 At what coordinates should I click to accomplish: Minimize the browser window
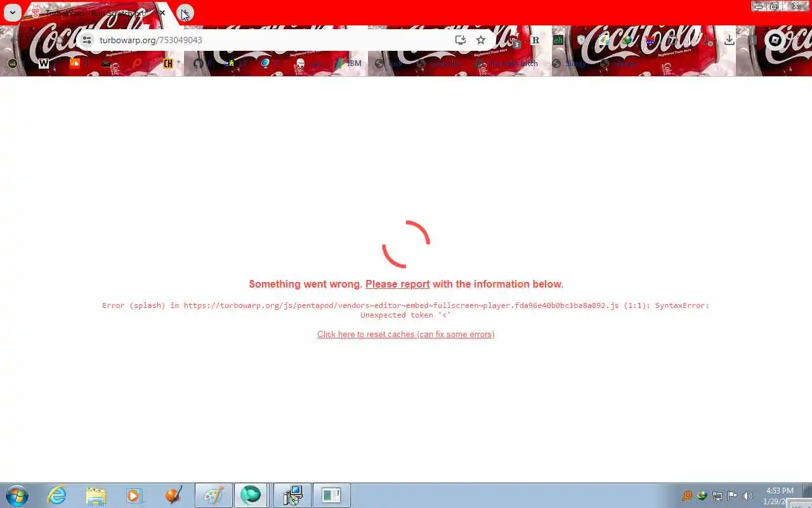click(x=757, y=6)
